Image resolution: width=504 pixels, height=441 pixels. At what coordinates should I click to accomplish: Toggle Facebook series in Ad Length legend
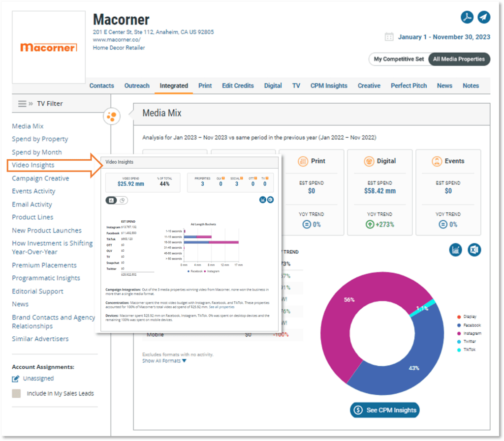pos(195,271)
